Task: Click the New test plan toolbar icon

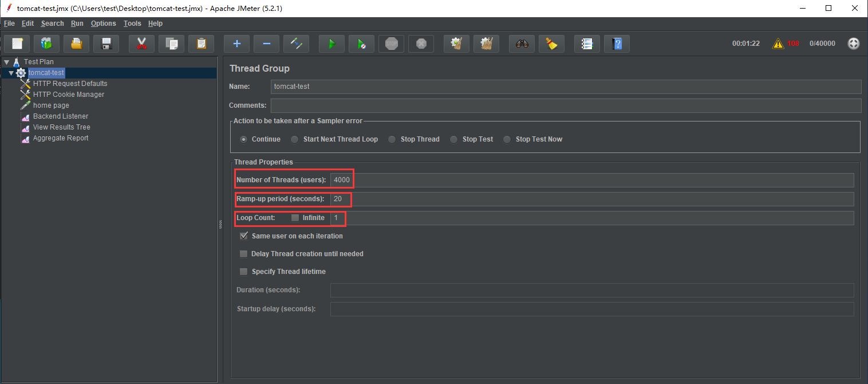Action: [17, 44]
